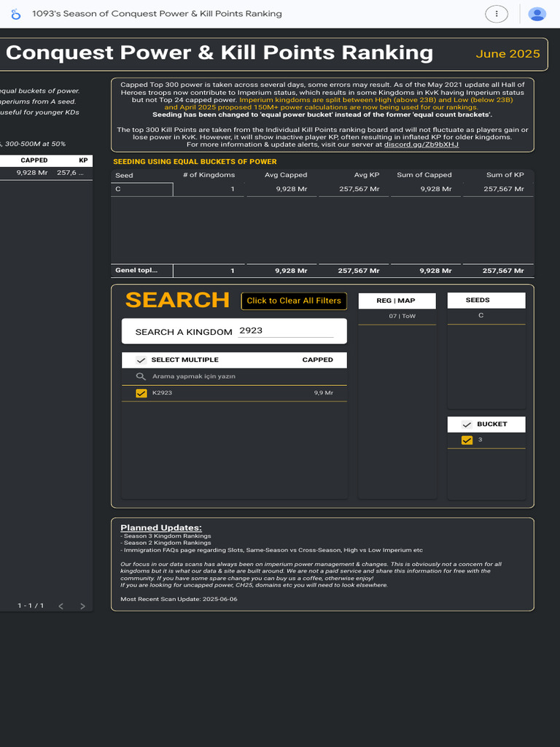This screenshot has width=560, height=747.
Task: Go to next page arrow in table
Action: tap(82, 606)
